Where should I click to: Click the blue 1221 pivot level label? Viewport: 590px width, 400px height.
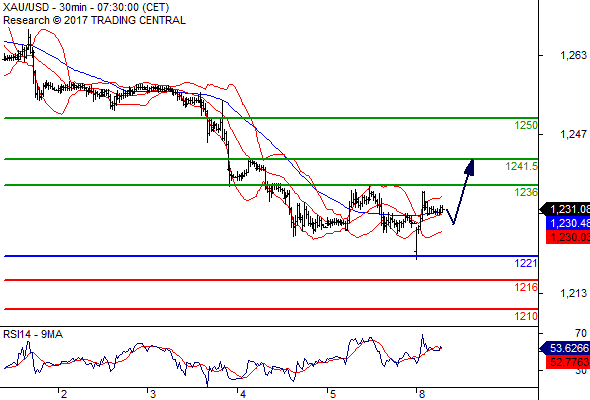(526, 263)
